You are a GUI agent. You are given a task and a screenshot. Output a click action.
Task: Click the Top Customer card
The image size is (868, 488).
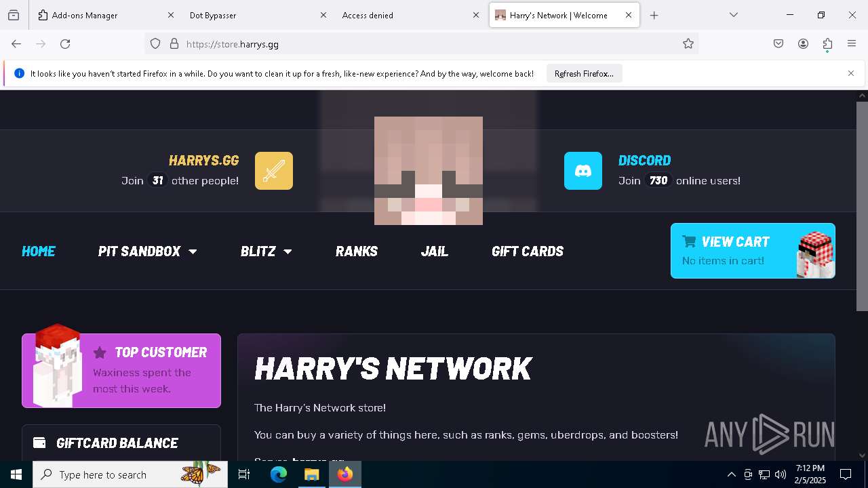pyautogui.click(x=121, y=371)
